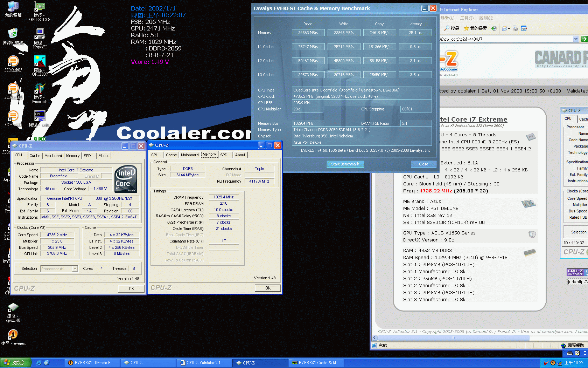
Task: Open SPD tab in Memory CPU-Z window
Action: 224,155
